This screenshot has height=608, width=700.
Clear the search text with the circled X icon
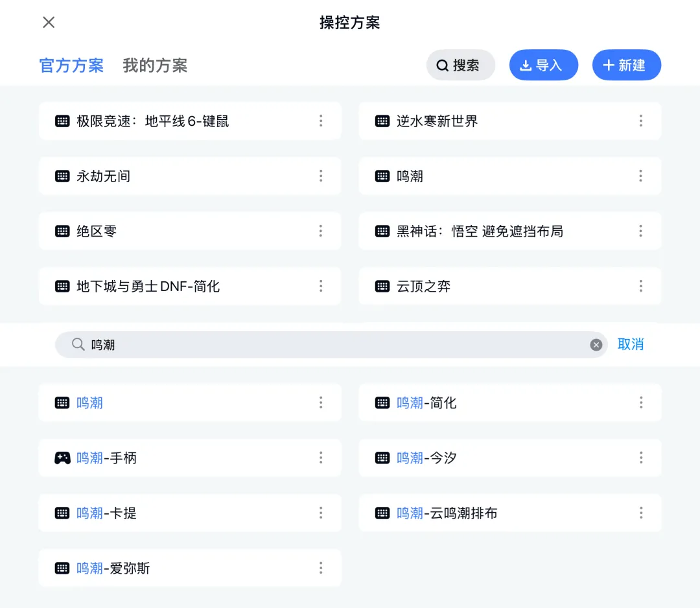(596, 345)
